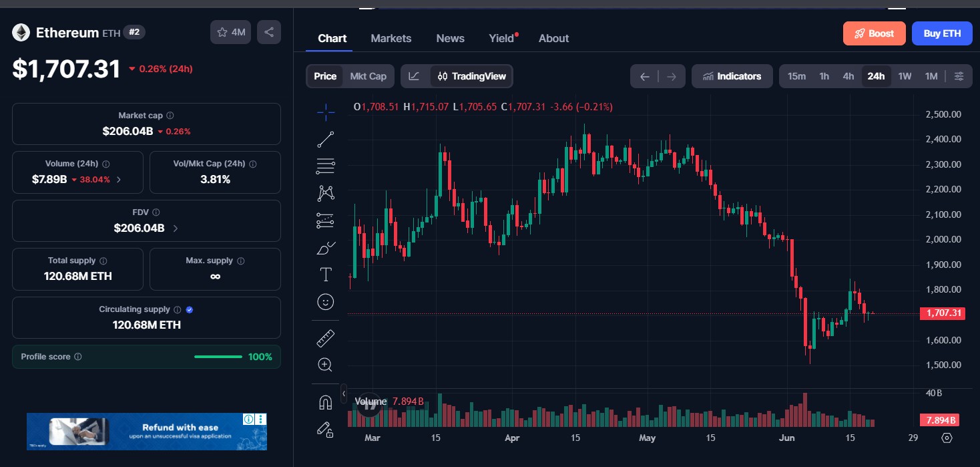This screenshot has height=467, width=980.
Task: Open the ad options menu dots
Action: [261, 420]
